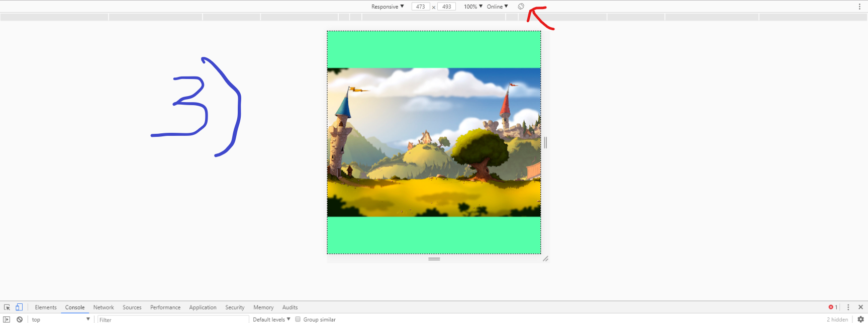Open the Default levels dropdown
Viewport: 868px width, 323px height.
coord(271,319)
